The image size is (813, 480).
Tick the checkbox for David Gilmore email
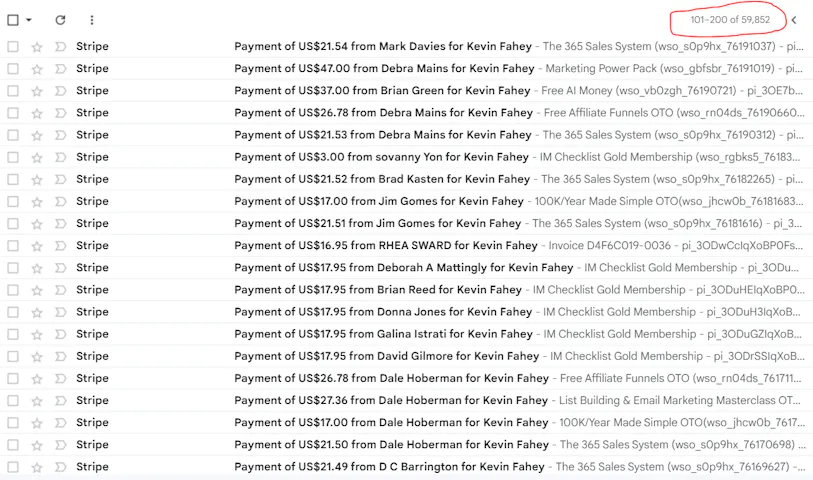click(13, 356)
